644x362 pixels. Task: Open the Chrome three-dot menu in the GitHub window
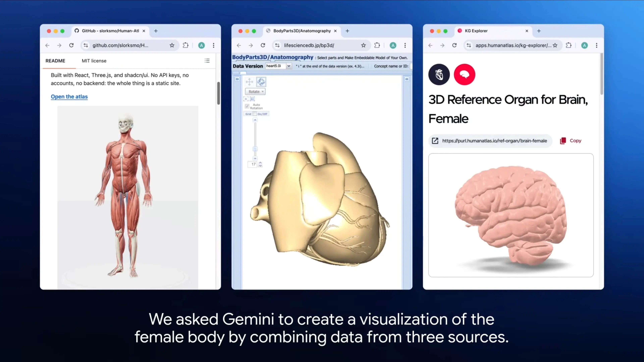click(x=213, y=45)
